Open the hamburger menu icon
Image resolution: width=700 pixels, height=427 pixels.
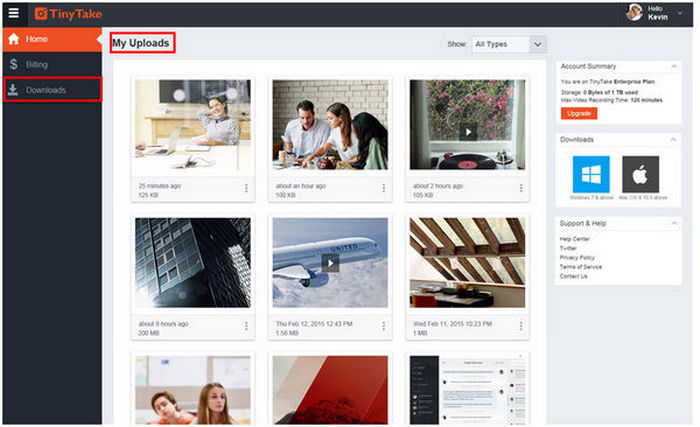pyautogui.click(x=13, y=13)
